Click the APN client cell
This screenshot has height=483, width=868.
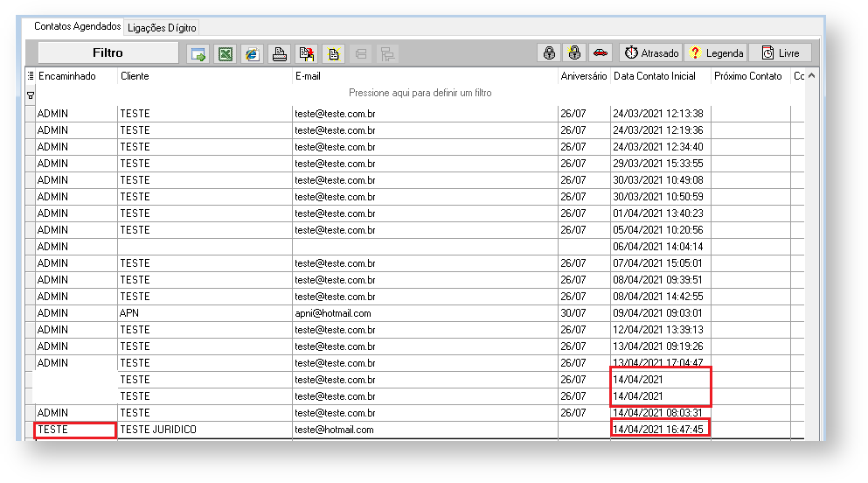point(205,313)
